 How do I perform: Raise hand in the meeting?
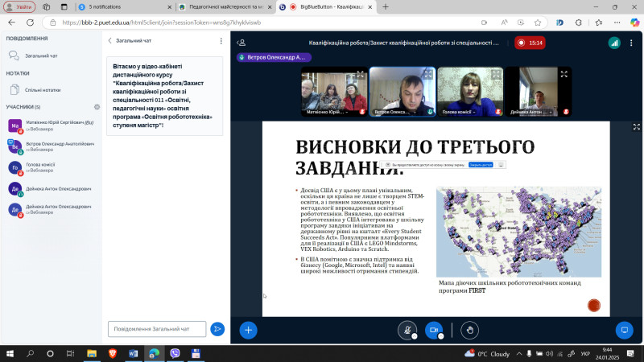[x=469, y=330]
